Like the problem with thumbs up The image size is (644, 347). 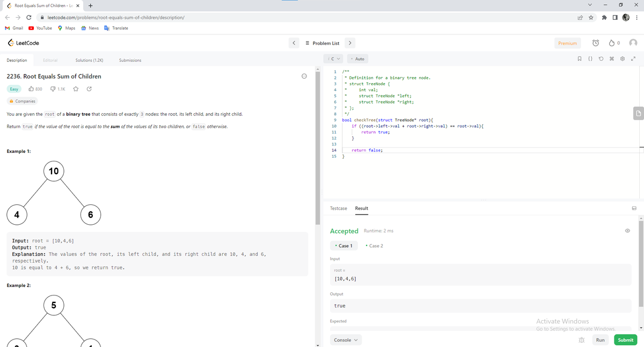tap(35, 88)
